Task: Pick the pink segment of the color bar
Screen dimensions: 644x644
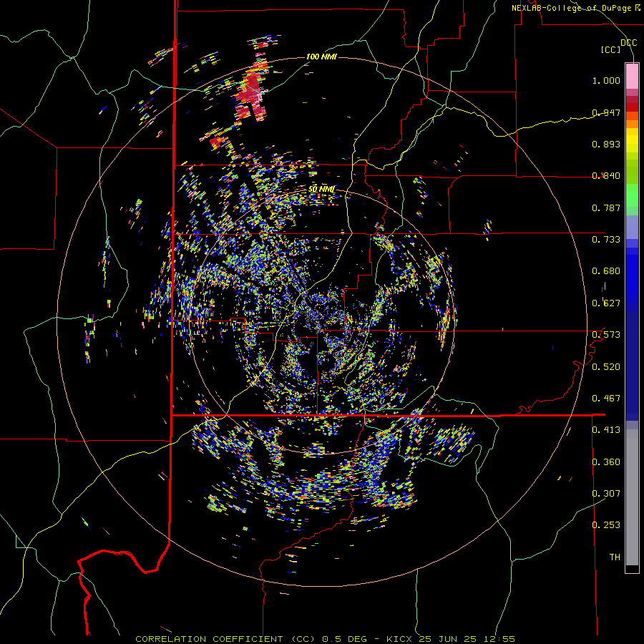Action: pos(632,76)
